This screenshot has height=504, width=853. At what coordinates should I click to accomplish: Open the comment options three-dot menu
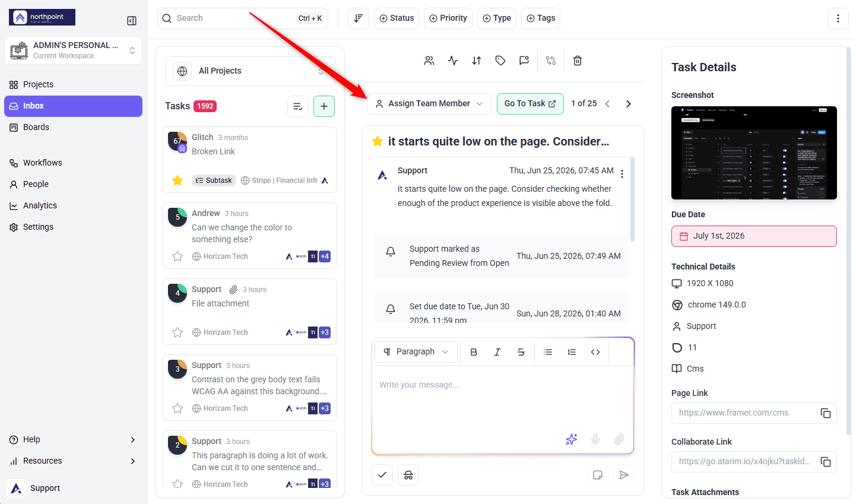click(x=621, y=174)
